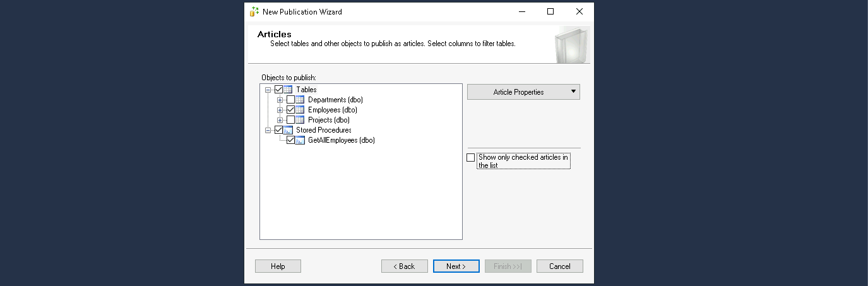Click the Projects table icon
This screenshot has height=286, width=868.
[x=300, y=120]
